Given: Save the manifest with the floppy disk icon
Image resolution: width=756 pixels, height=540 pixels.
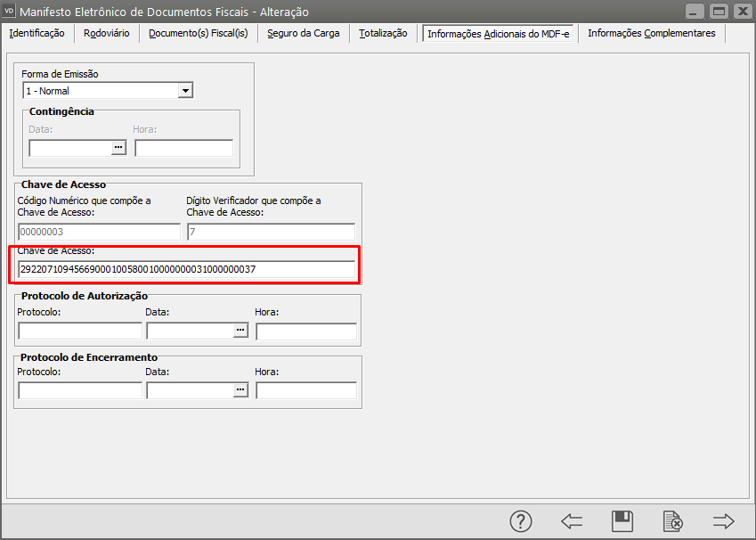Looking at the screenshot, I should coord(622,521).
